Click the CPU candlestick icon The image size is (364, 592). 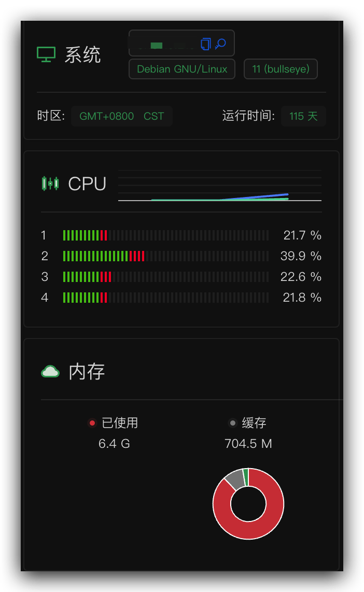[x=50, y=184]
